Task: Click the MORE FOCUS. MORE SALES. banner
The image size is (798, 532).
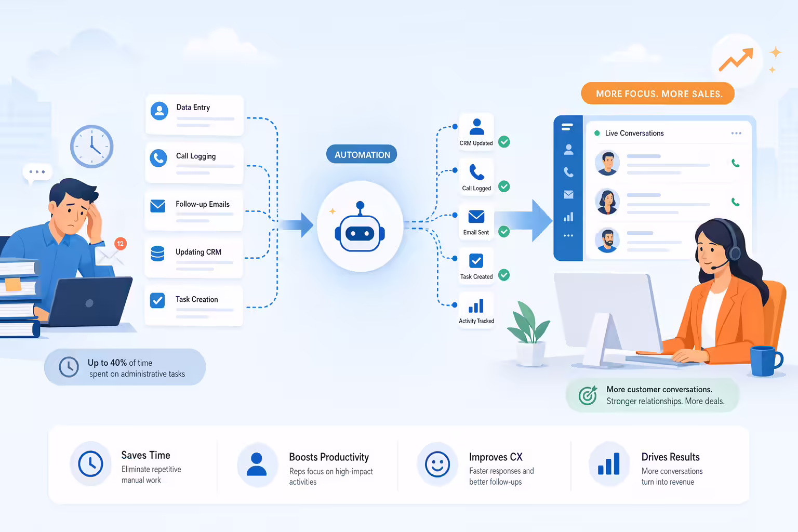Action: click(x=658, y=94)
